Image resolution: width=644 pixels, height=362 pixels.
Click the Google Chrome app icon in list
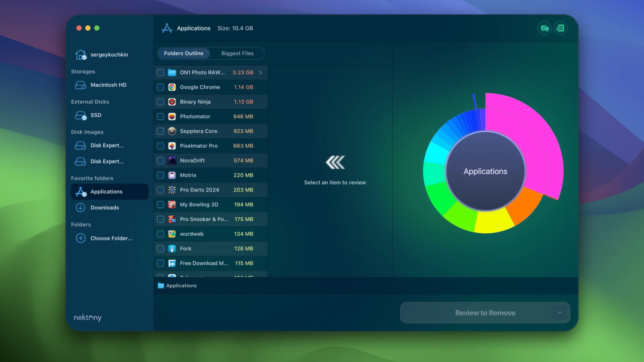[172, 87]
